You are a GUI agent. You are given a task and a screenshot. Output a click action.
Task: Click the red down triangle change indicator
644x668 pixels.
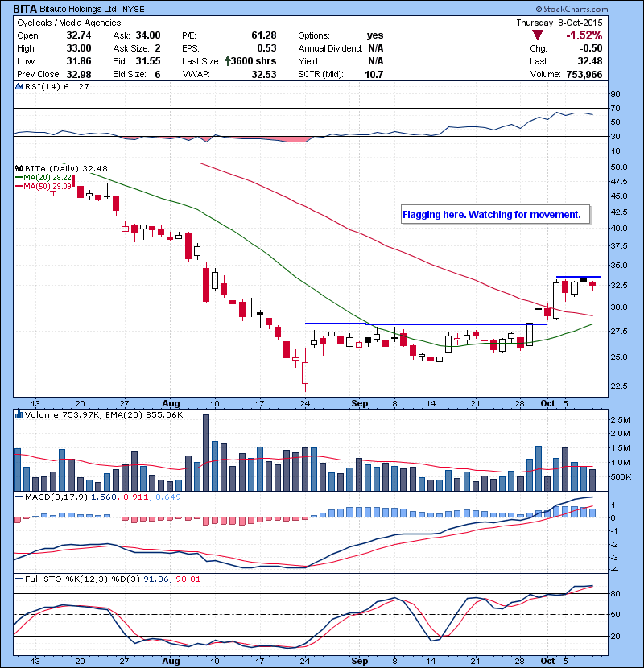(x=538, y=35)
